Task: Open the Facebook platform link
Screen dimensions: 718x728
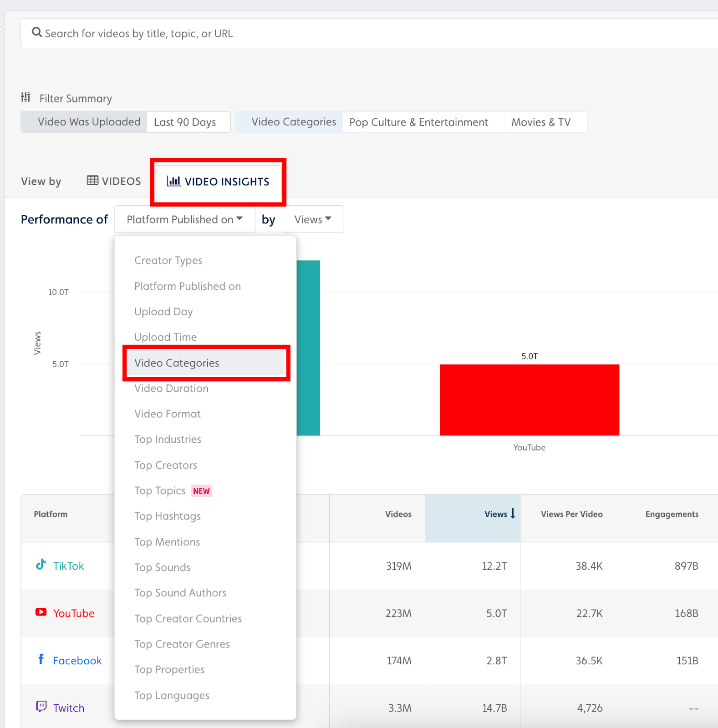Action: click(x=77, y=661)
